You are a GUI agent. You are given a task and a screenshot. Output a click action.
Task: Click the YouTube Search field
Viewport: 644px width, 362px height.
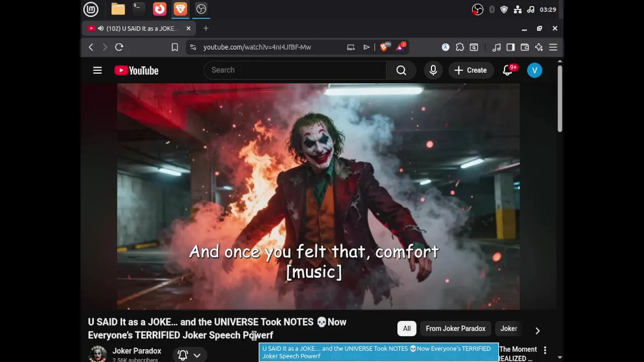[295, 70]
